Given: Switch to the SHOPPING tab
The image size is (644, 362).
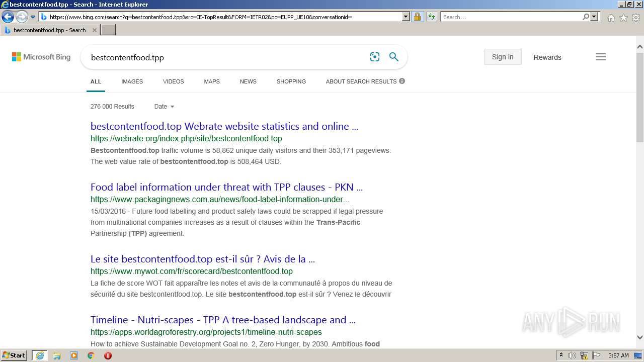Looking at the screenshot, I should point(291,81).
